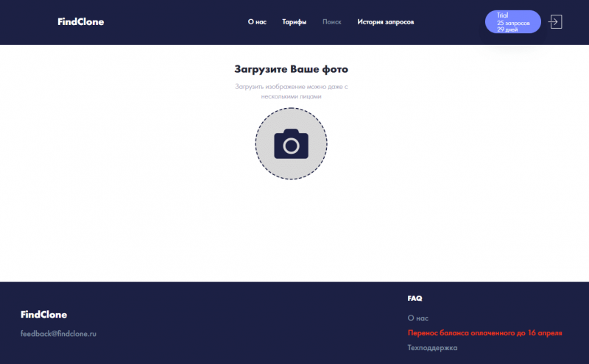Open Перенос баланса оплаченного до 16 апреля
Image resolution: width=589 pixels, height=364 pixels.
484,333
